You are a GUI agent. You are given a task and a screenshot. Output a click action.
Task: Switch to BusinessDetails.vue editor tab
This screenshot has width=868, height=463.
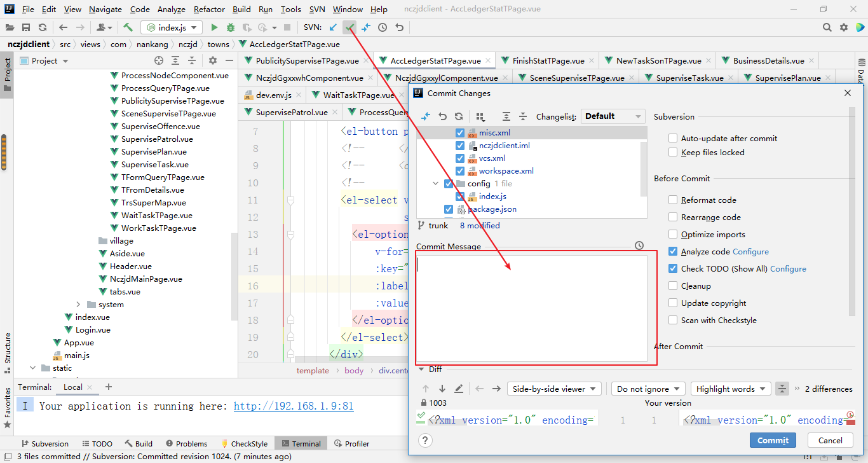pos(768,60)
